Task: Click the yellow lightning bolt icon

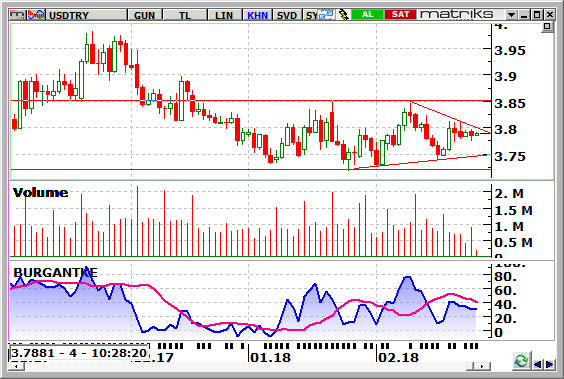Action: tap(344, 15)
